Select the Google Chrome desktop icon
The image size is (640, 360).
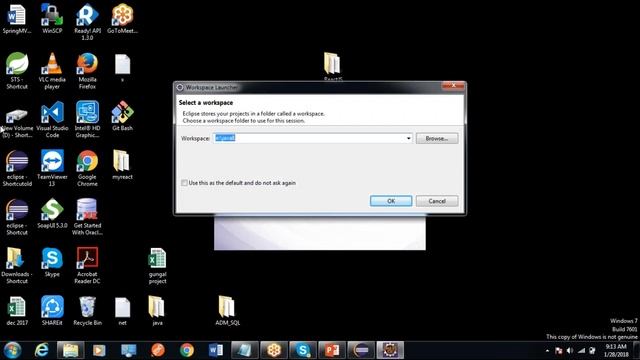click(x=87, y=168)
